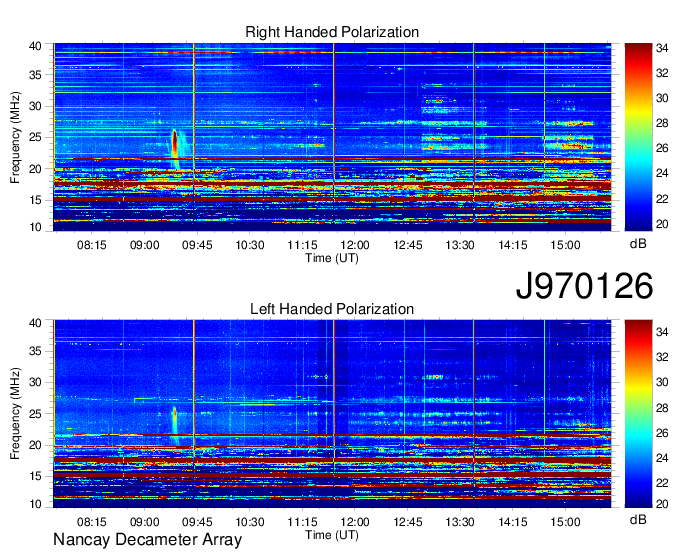
Task: Select the J970126 identifier label
Action: pos(584,285)
